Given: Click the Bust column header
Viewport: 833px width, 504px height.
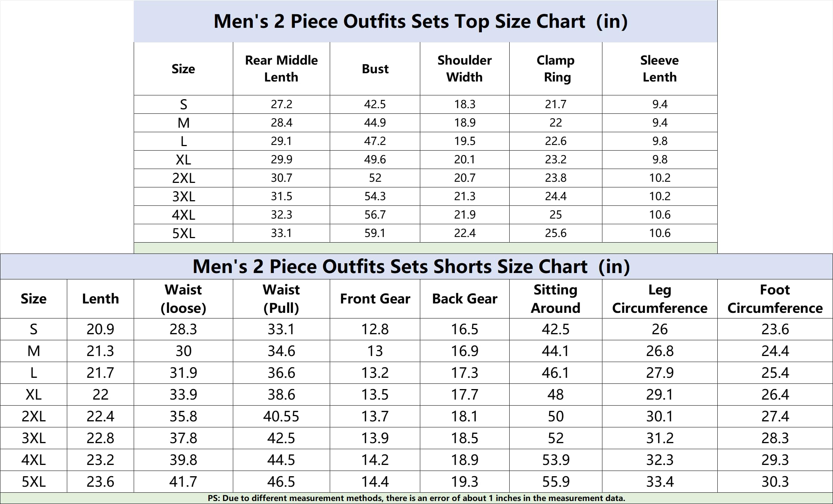Looking at the screenshot, I should [375, 69].
